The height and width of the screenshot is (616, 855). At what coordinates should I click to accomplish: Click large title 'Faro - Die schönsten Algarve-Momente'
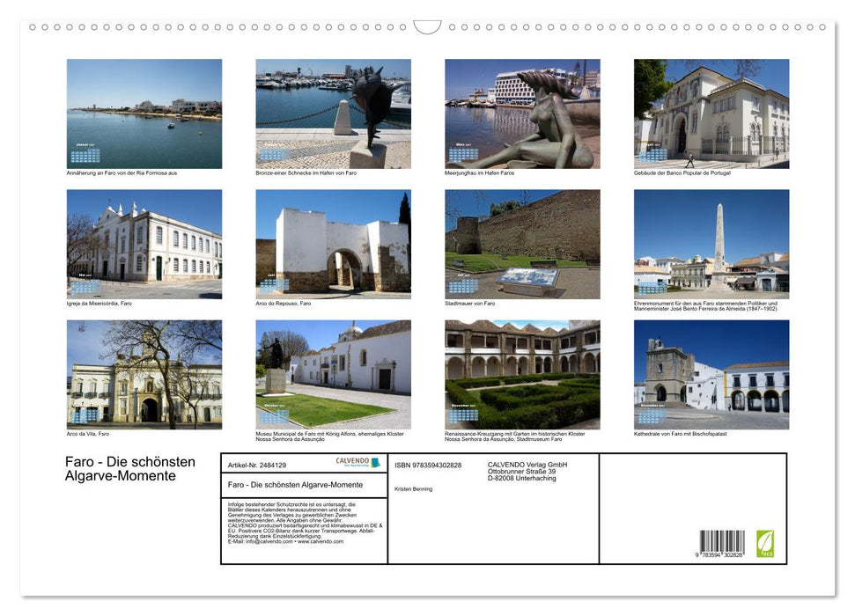129,469
